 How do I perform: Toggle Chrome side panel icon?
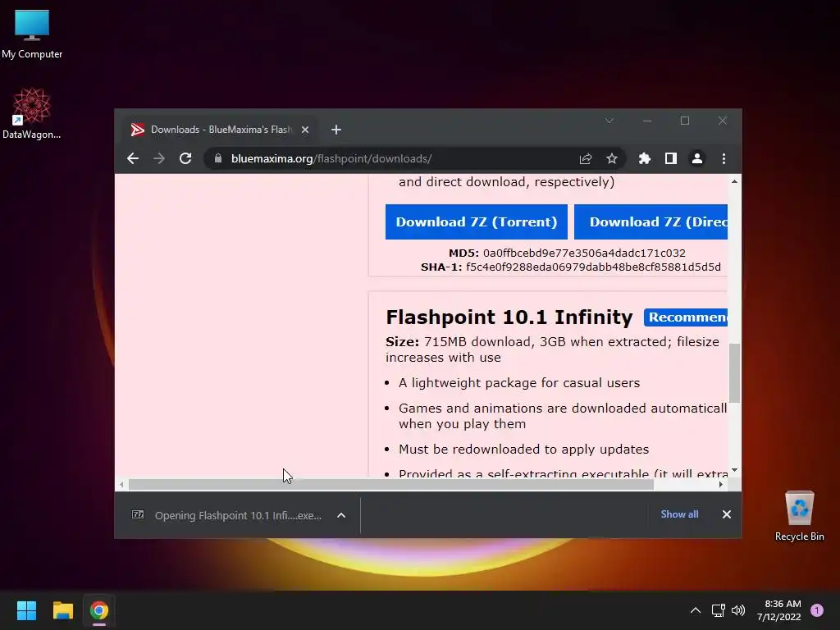tap(671, 158)
